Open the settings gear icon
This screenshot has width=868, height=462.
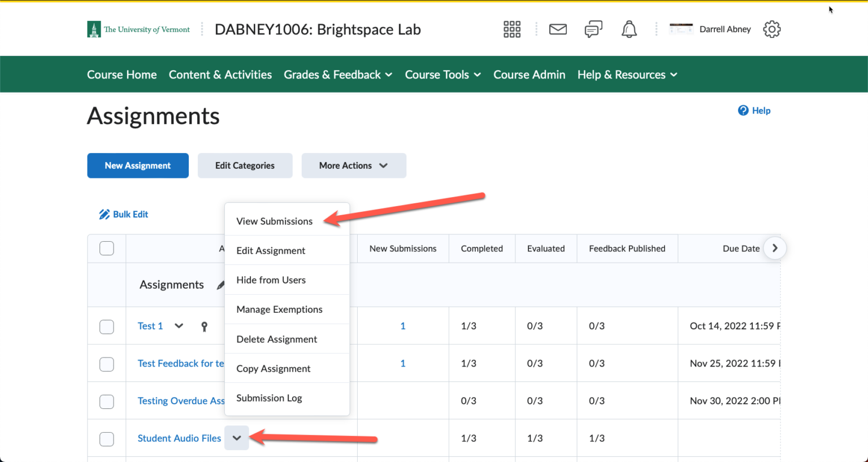[771, 29]
